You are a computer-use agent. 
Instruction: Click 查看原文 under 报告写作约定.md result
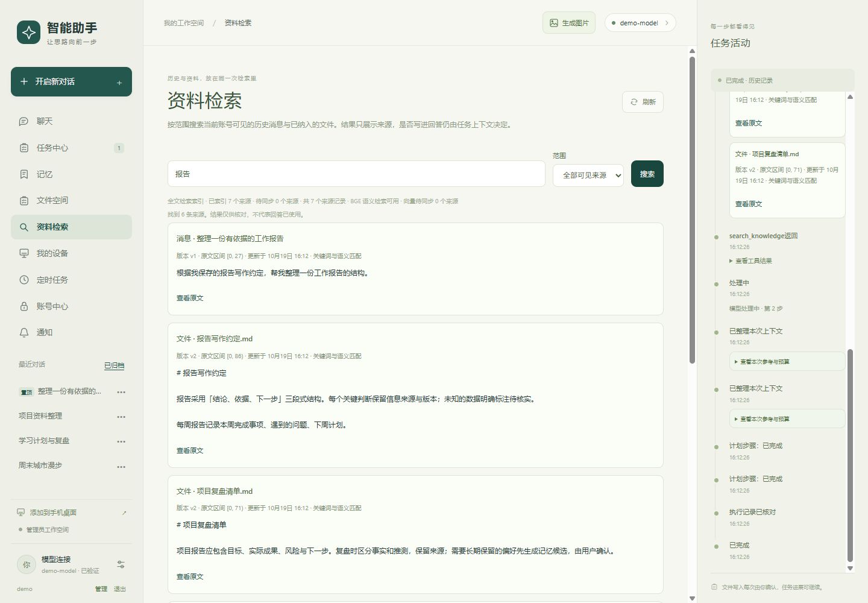[x=190, y=450]
